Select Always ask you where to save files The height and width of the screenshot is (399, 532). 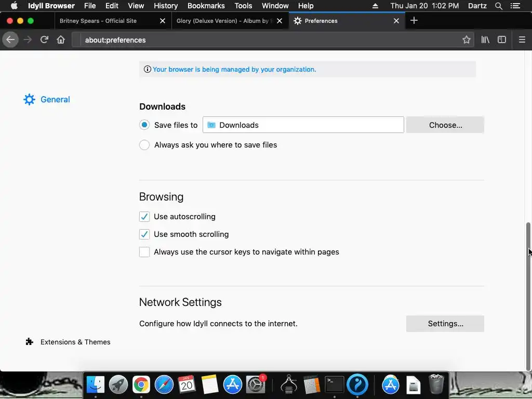point(144,145)
